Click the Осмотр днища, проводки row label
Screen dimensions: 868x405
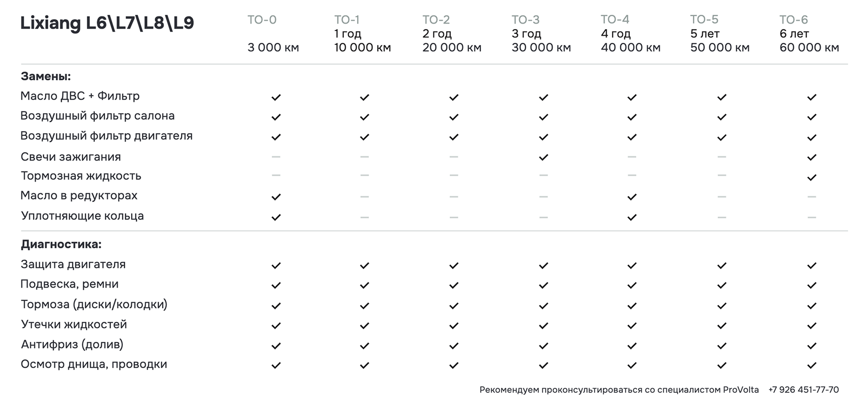coord(94,364)
